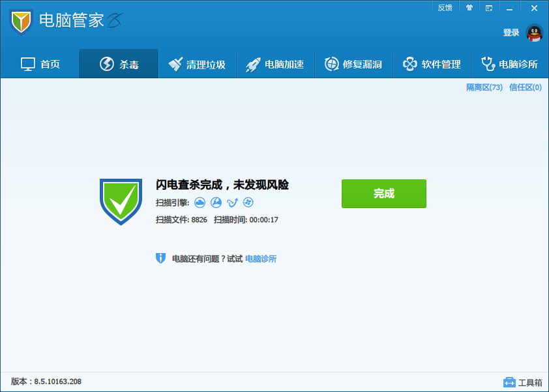Click the 电脑诊所 link below scan results
The width and height of the screenshot is (549, 392).
click(261, 259)
